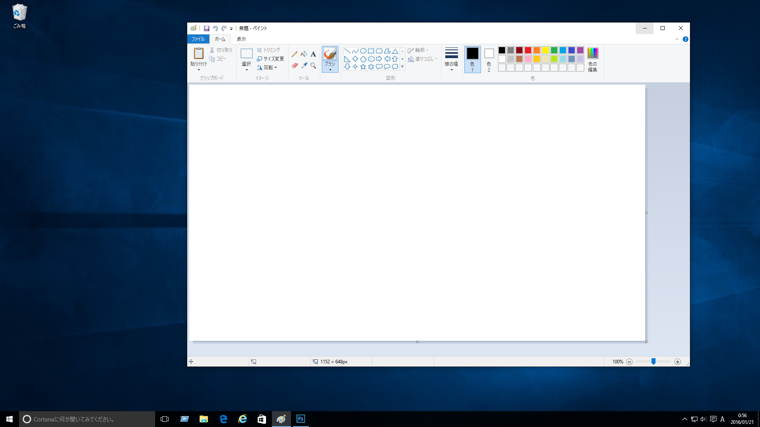Choose the Right arrow shape

(x=379, y=59)
